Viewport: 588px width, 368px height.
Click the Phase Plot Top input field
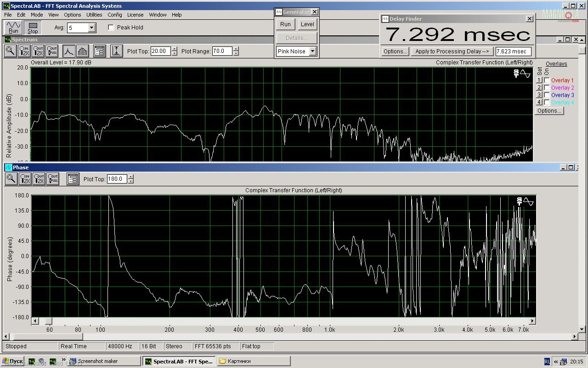(x=117, y=179)
